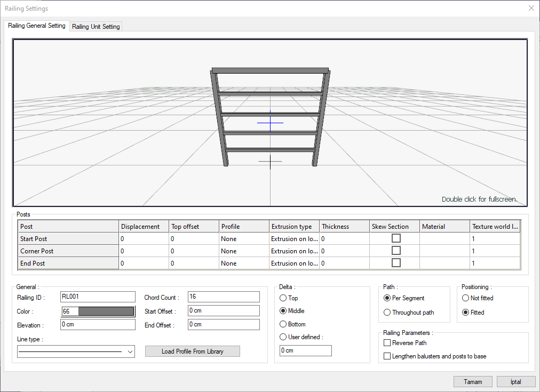
Task: Toggle Skew Section checkbox for End Post
Action: (x=396, y=263)
